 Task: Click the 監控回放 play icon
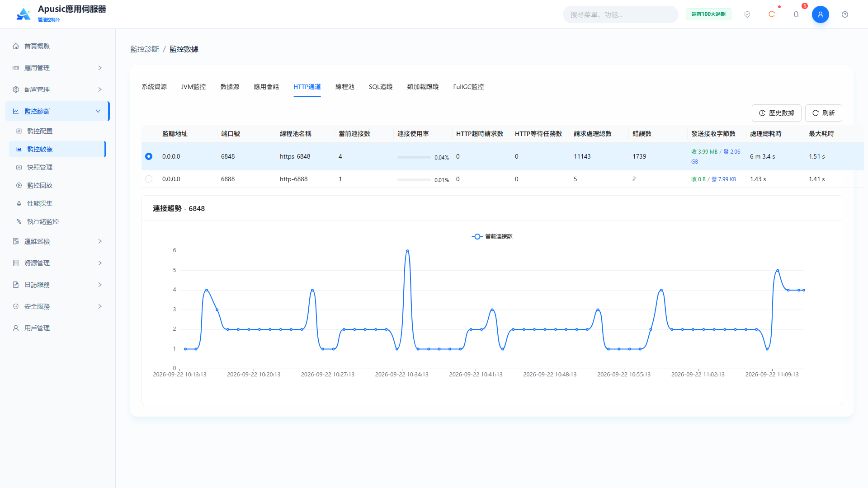click(x=19, y=185)
